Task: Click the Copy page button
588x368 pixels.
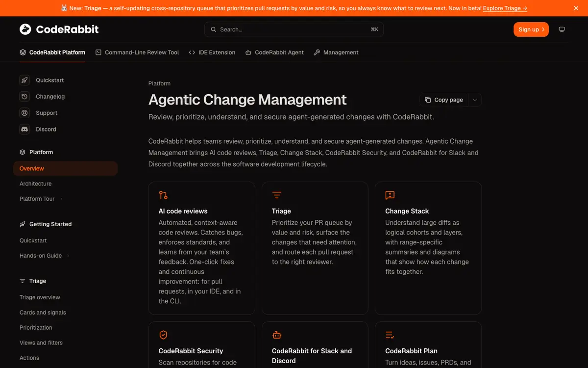Action: click(444, 100)
